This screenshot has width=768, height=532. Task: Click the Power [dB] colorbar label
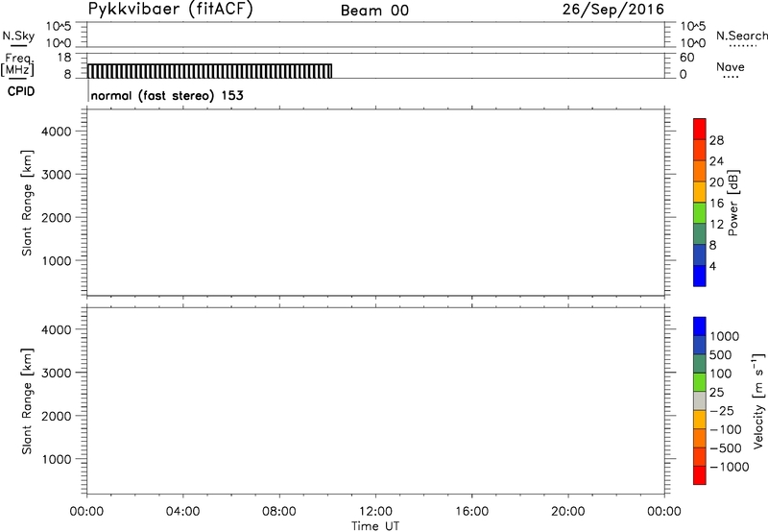pyautogui.click(x=733, y=203)
